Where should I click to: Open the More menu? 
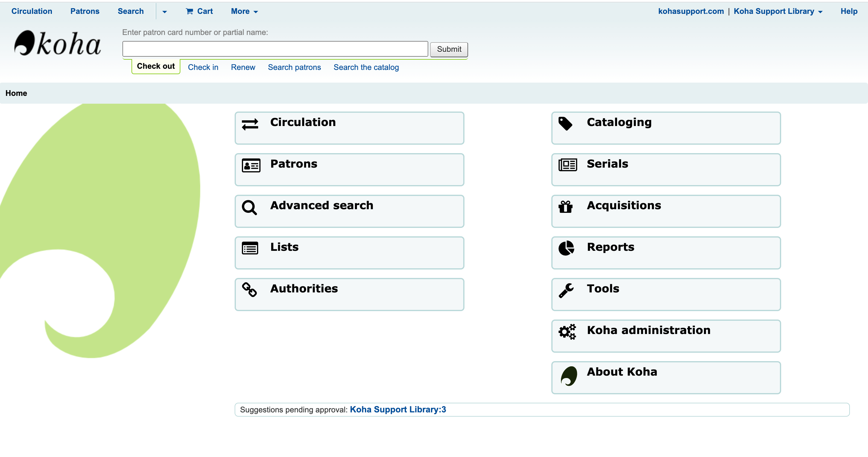[x=243, y=11]
